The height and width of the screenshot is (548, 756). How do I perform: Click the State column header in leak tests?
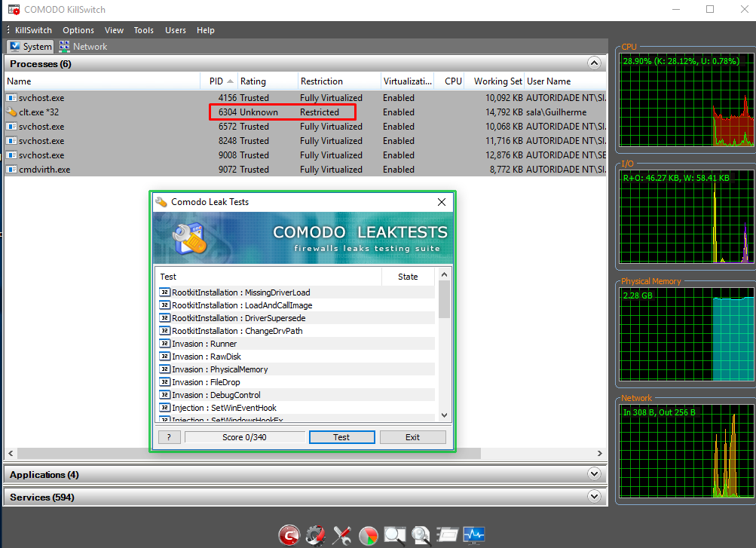tap(408, 277)
